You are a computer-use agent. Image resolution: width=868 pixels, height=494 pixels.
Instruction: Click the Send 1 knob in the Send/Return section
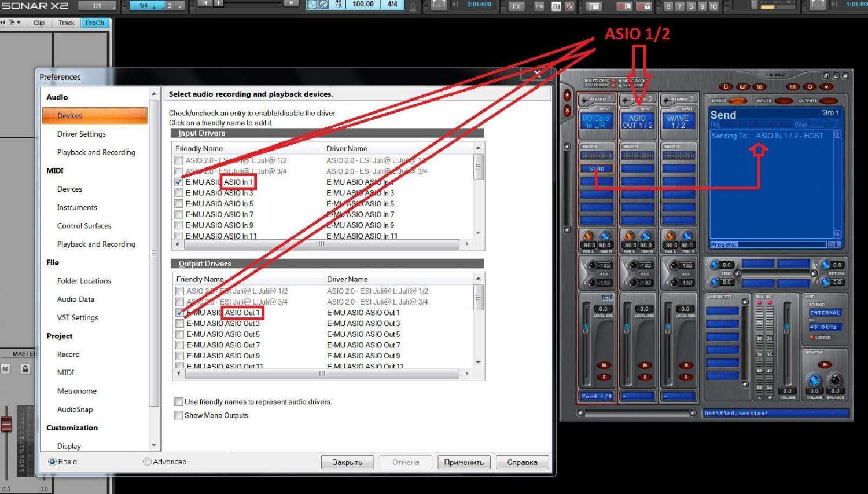713,265
